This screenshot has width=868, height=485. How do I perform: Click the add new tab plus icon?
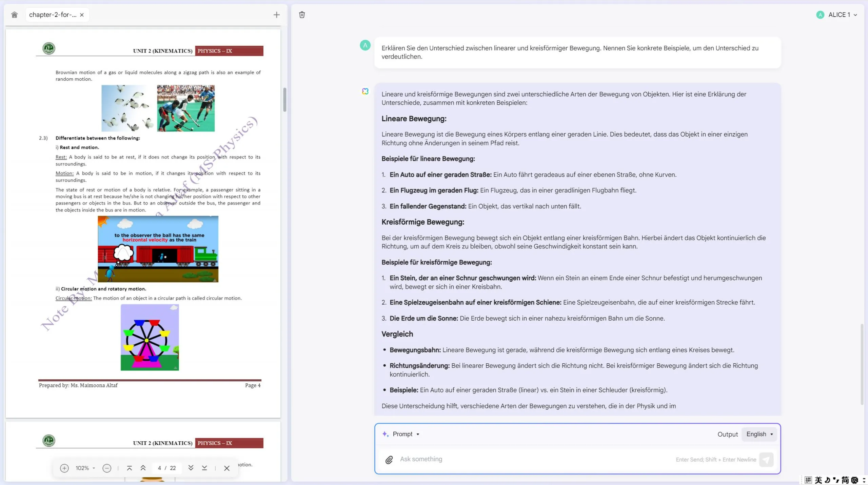276,14
